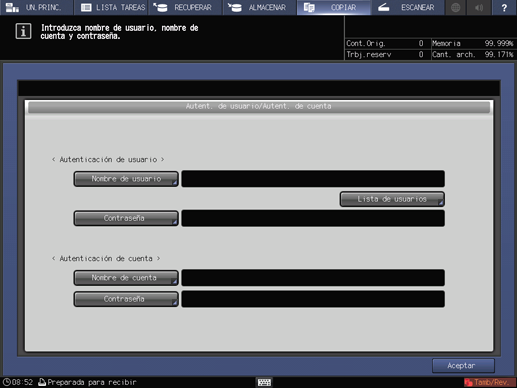Screen dimensions: 517x388
Task: Open the UN. PRINC. main unit tab
Action: [37, 7]
